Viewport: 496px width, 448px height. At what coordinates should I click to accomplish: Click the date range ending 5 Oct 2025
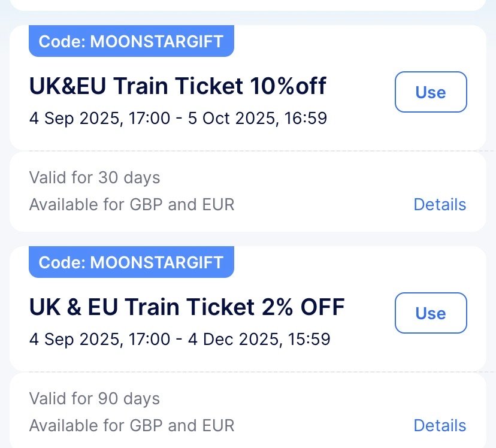point(178,118)
